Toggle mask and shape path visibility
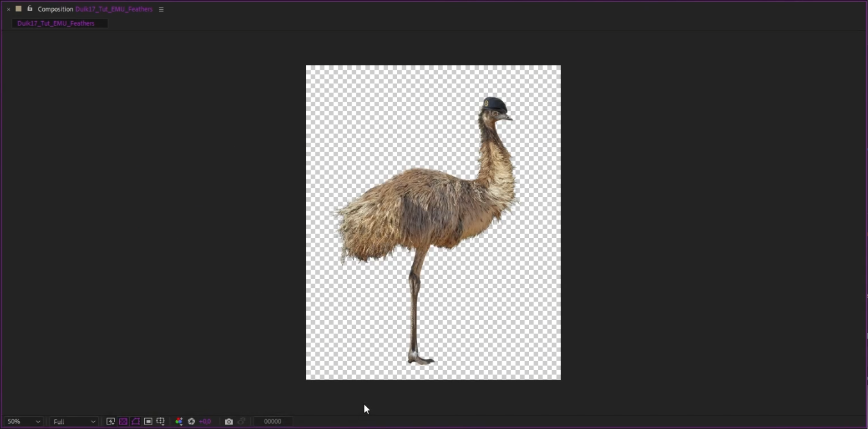Viewport: 868px width, 429px height. coord(136,421)
